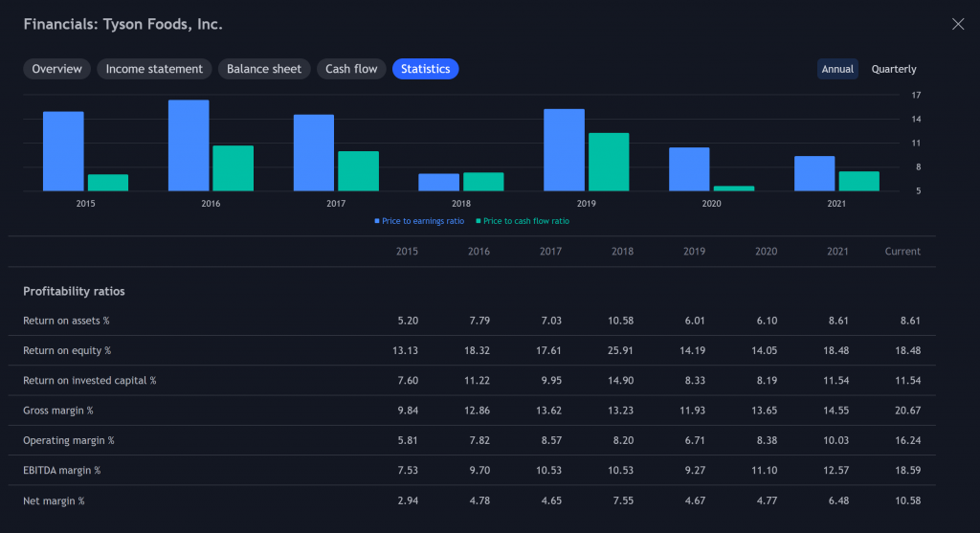The height and width of the screenshot is (533, 980).
Task: Click the Net margin % row label
Action: pyautogui.click(x=54, y=500)
